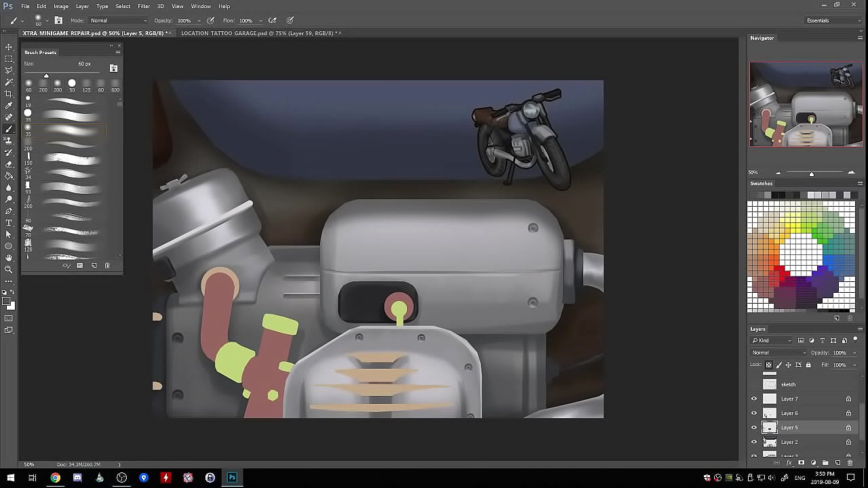Open the brush Mode dropdown set to Normal
Viewport: 868px width, 488px height.
118,20
